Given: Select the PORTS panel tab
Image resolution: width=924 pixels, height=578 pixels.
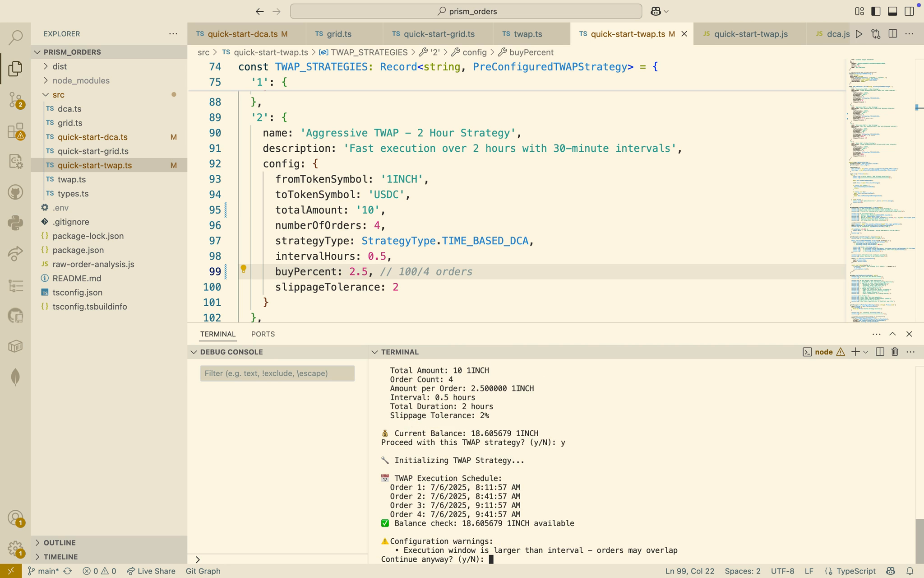Looking at the screenshot, I should click(263, 334).
